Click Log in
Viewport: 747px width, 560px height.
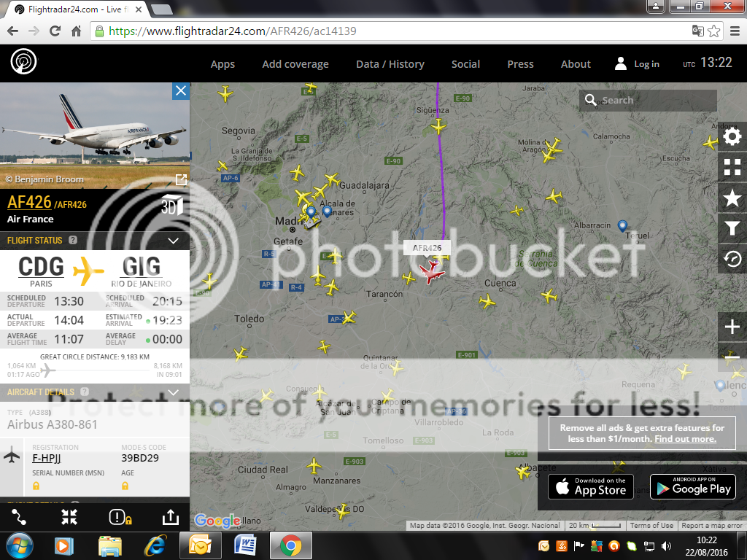pyautogui.click(x=638, y=64)
